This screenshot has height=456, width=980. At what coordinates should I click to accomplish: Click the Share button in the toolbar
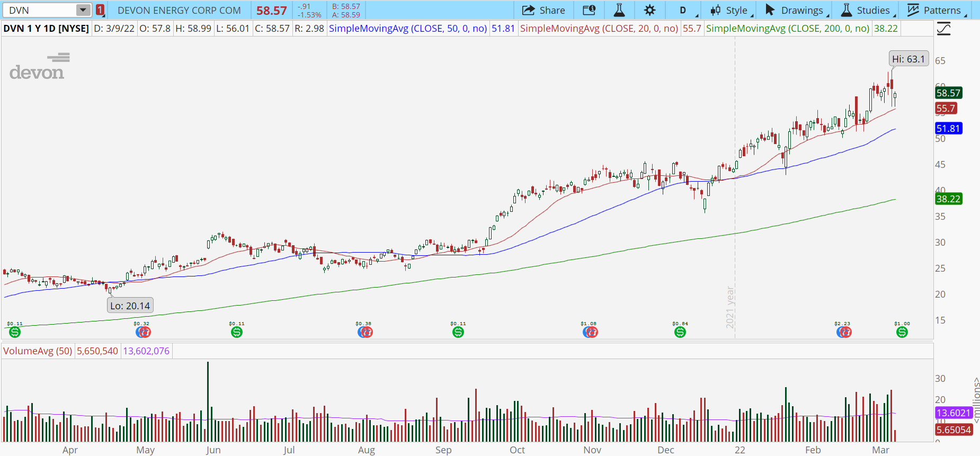544,10
